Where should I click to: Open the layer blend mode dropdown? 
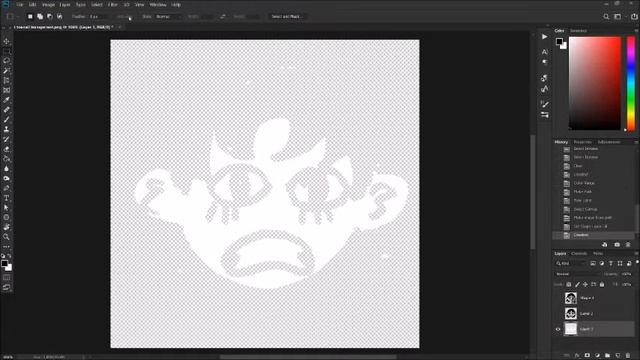click(x=578, y=274)
